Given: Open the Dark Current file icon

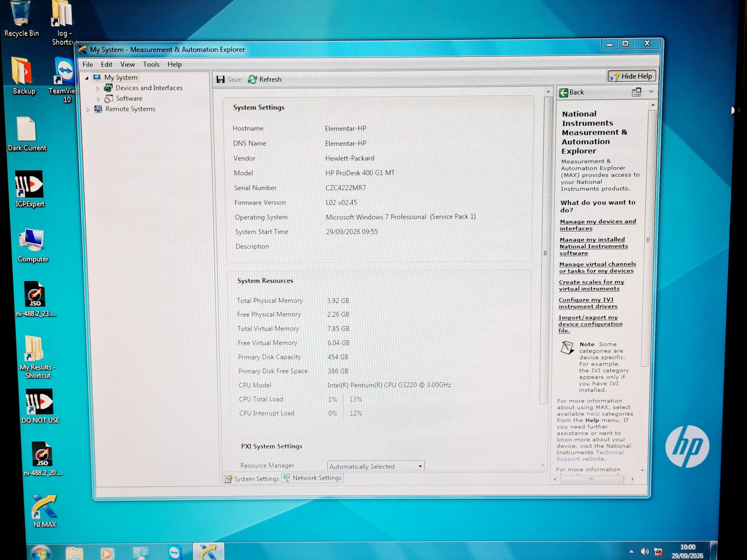Looking at the screenshot, I should click(x=27, y=134).
